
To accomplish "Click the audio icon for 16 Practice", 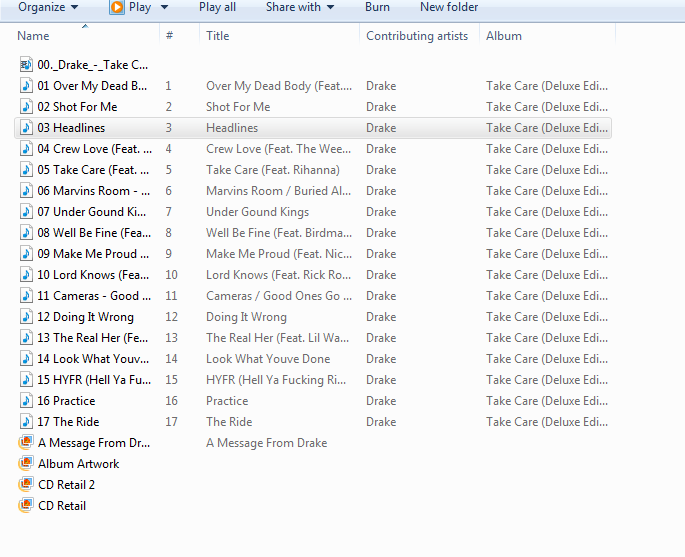I will 26,400.
